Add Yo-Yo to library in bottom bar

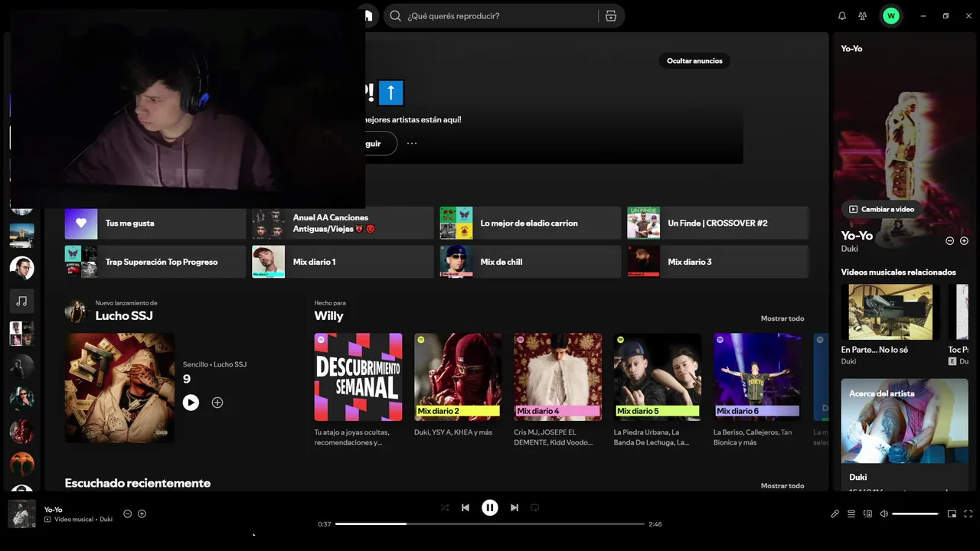142,514
